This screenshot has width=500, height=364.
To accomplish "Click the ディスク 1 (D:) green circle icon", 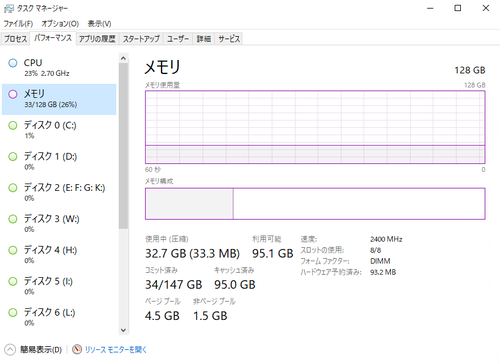I will tap(13, 157).
